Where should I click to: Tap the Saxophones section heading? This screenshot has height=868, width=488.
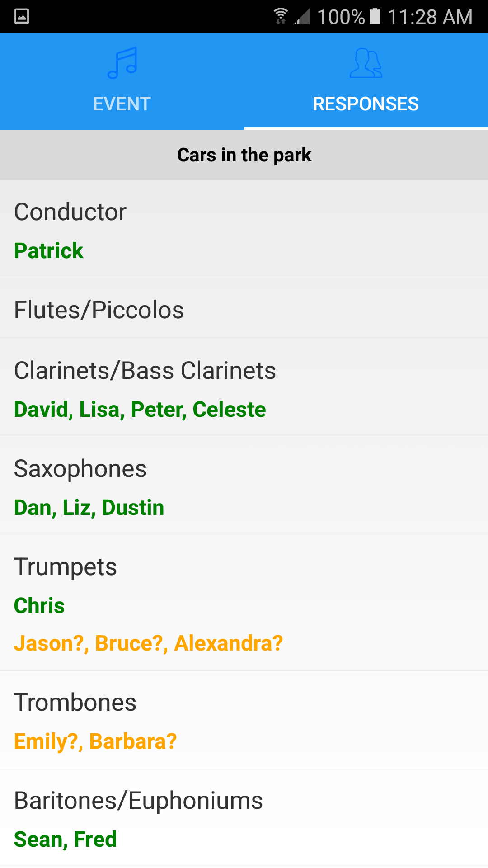coord(80,468)
